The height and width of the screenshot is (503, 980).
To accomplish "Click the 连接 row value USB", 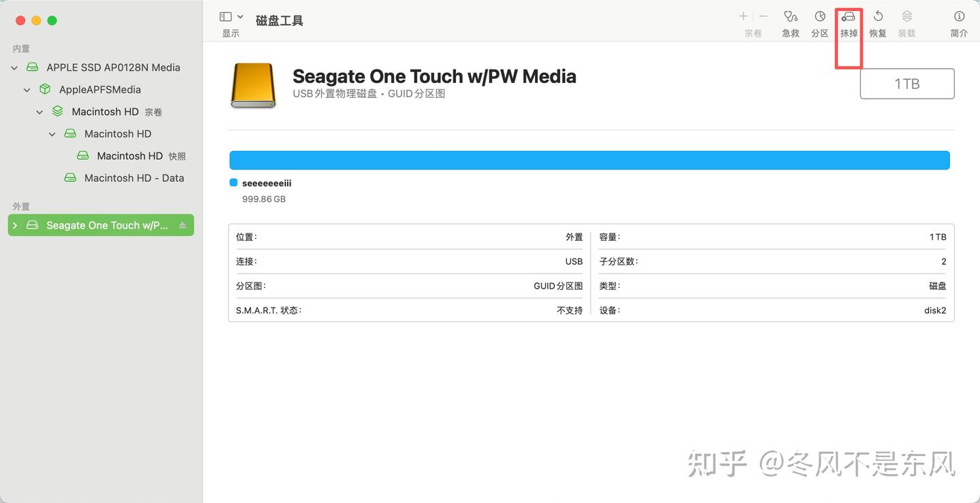I will (574, 261).
